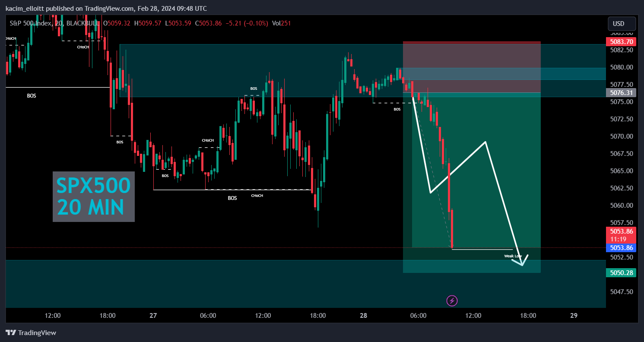Click the open value O5059.32
This screenshot has width=644, height=342.
coord(117,23)
